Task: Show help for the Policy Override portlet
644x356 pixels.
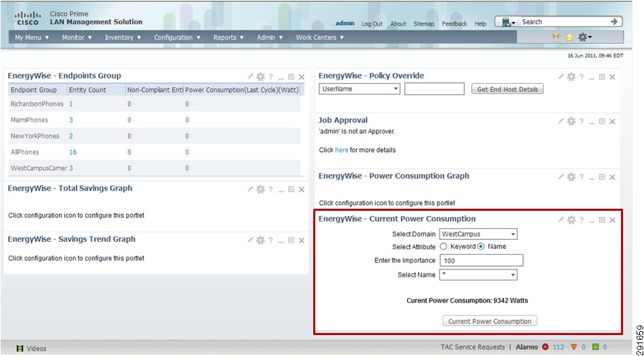Action: [582, 76]
